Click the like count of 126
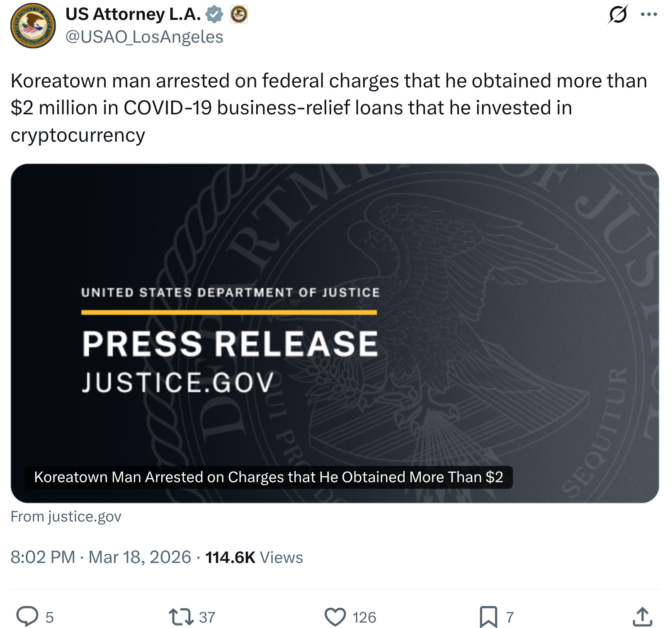672x628 pixels. coord(364,617)
